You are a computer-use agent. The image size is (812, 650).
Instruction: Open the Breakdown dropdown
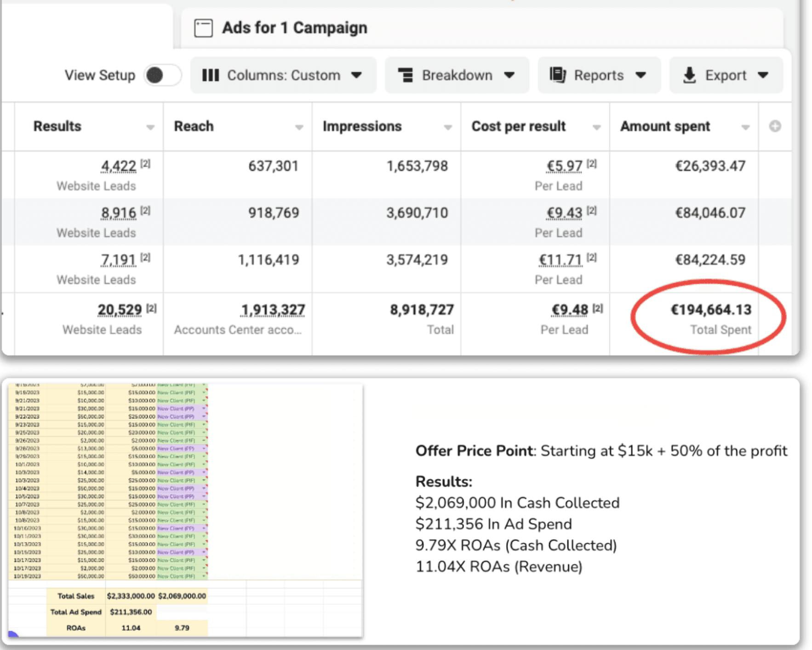click(457, 75)
